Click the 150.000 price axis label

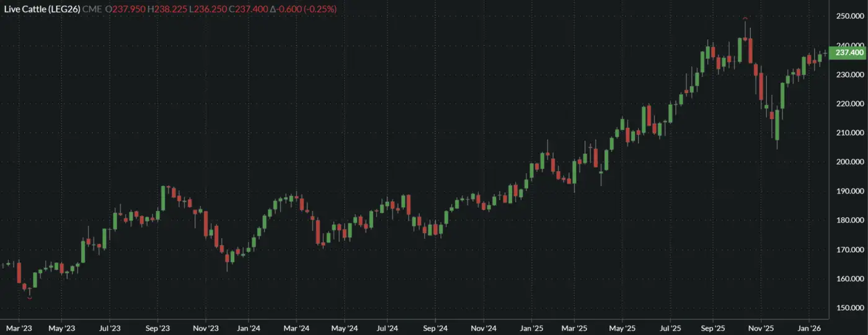coord(850,308)
